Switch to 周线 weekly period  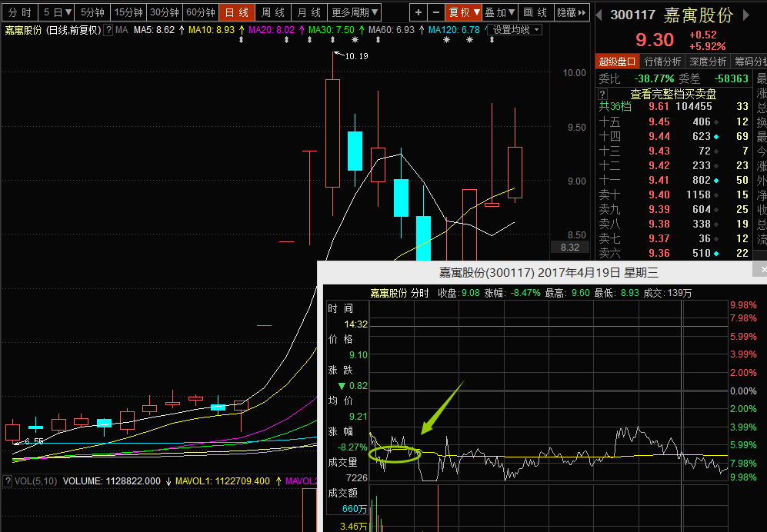(x=273, y=12)
